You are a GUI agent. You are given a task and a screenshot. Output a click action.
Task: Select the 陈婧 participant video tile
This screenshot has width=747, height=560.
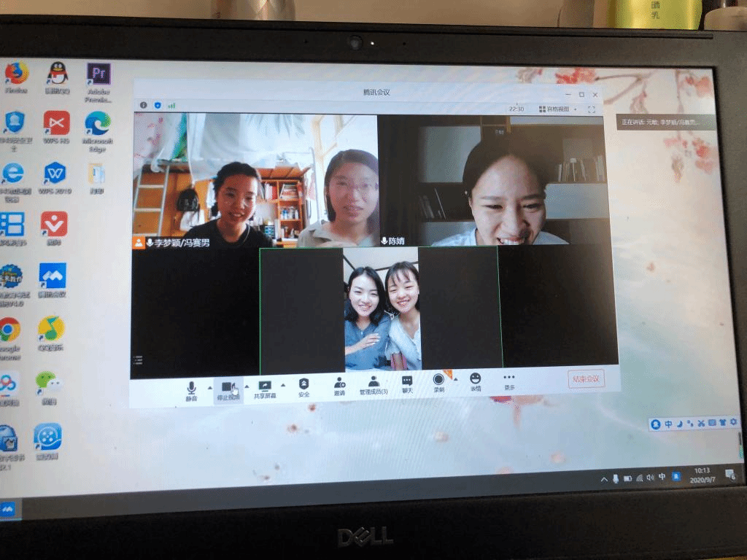(x=498, y=181)
